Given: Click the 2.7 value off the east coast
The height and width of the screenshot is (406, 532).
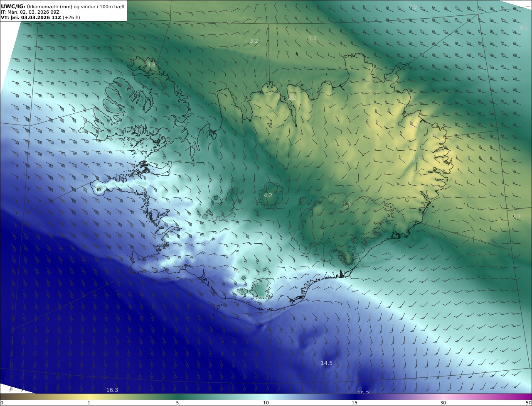Looking at the screenshot, I should tap(517, 217).
